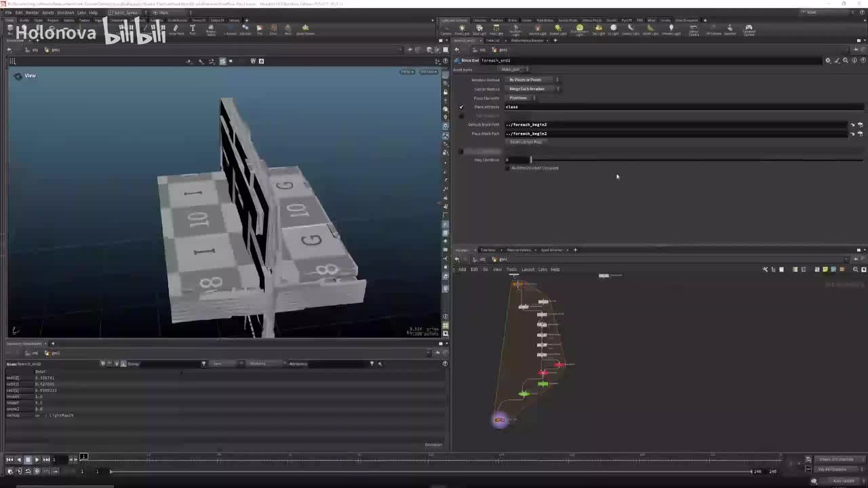
Task: Click the network editor search icon
Action: tap(855, 270)
